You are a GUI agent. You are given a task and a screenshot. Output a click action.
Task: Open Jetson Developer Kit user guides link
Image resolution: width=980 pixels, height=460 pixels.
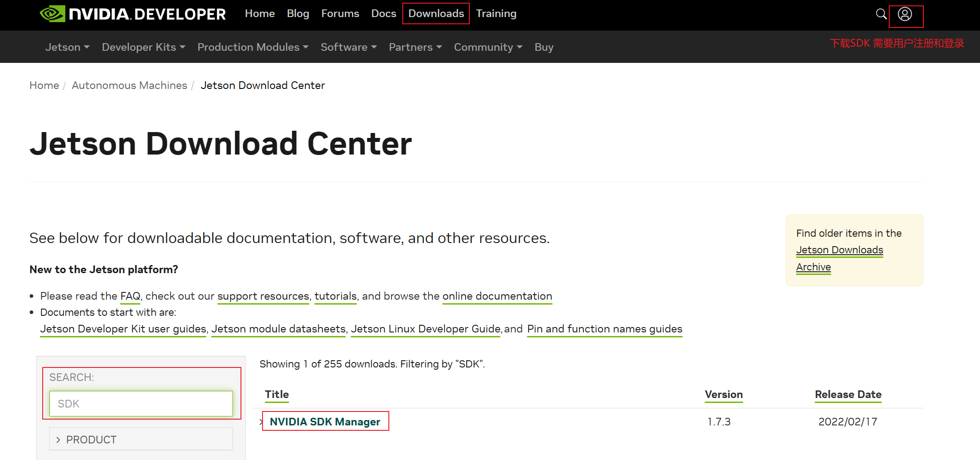(x=123, y=329)
